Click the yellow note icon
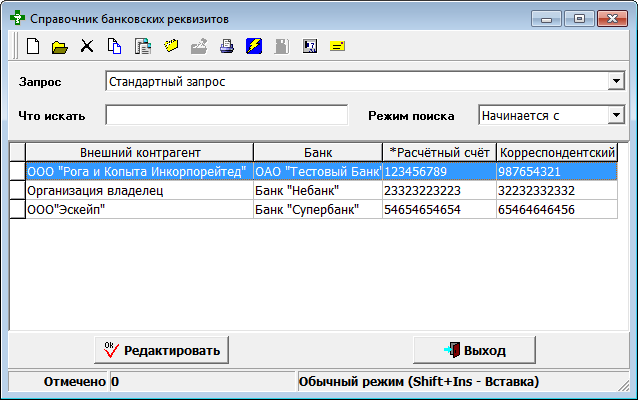This screenshot has width=638, height=400. [x=337, y=46]
